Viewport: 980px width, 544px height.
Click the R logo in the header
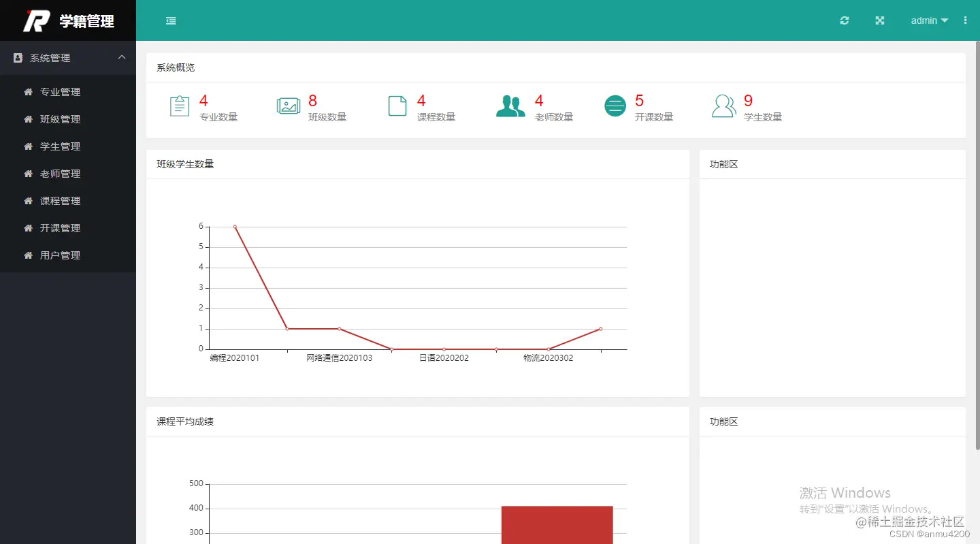36,21
